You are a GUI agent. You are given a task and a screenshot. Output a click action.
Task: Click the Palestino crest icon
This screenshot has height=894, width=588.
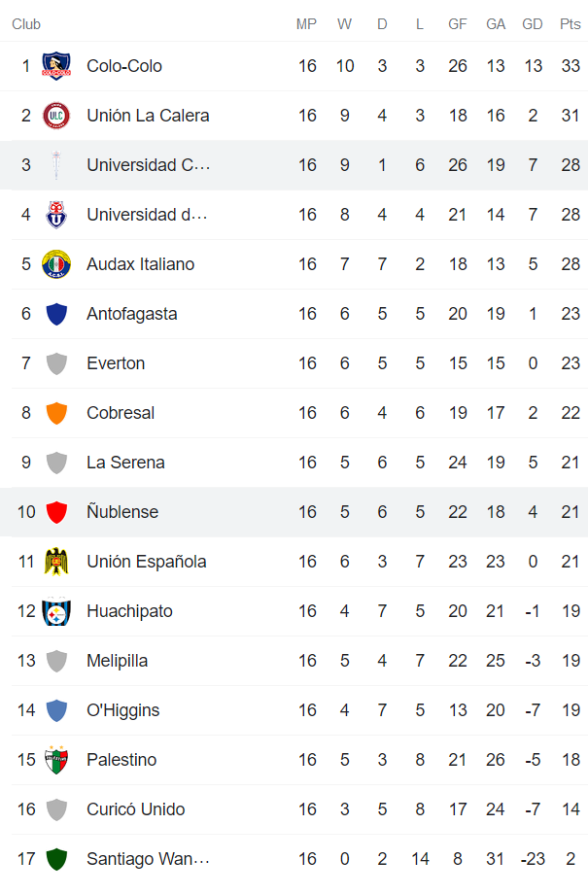click(x=56, y=760)
